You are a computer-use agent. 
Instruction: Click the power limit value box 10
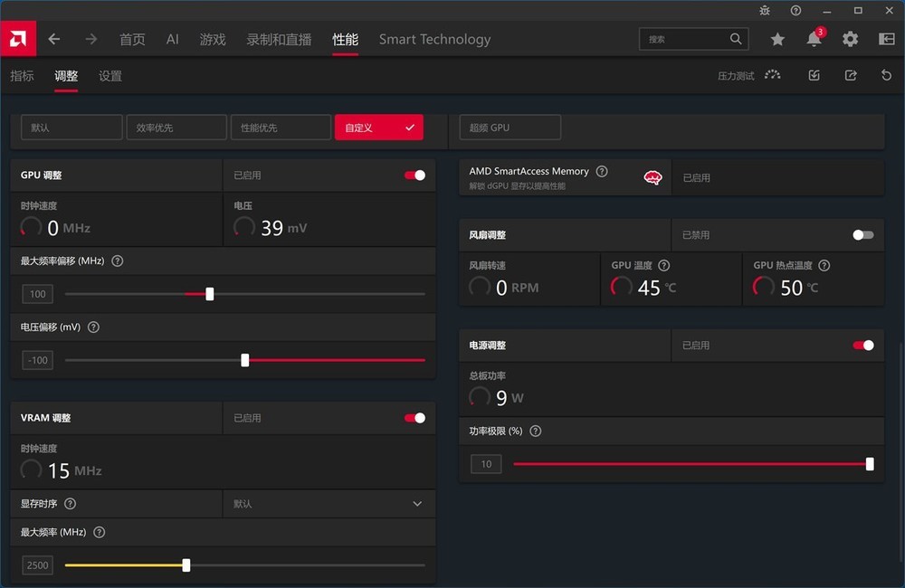tap(486, 464)
